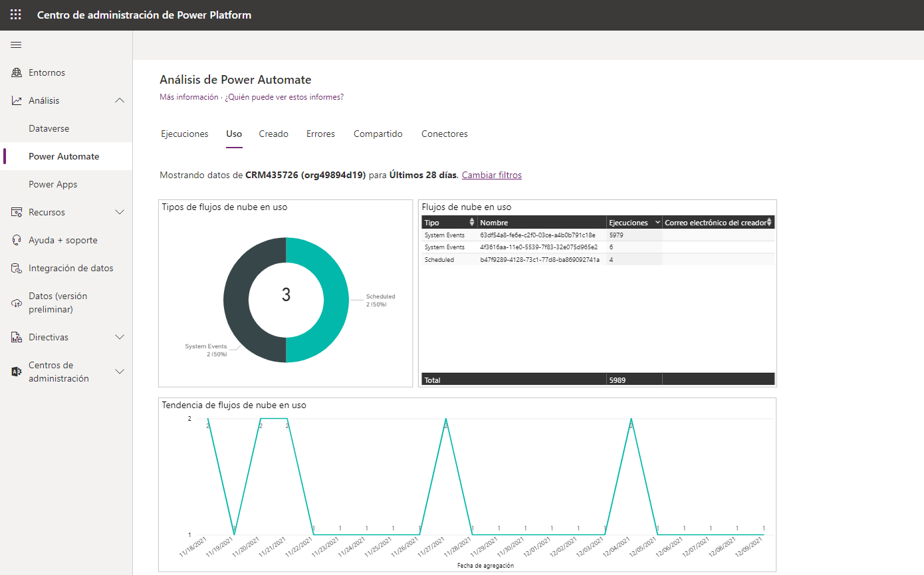The width and height of the screenshot is (924, 575).
Task: Click the Centro de administración de Power Platform title
Action: tap(144, 15)
